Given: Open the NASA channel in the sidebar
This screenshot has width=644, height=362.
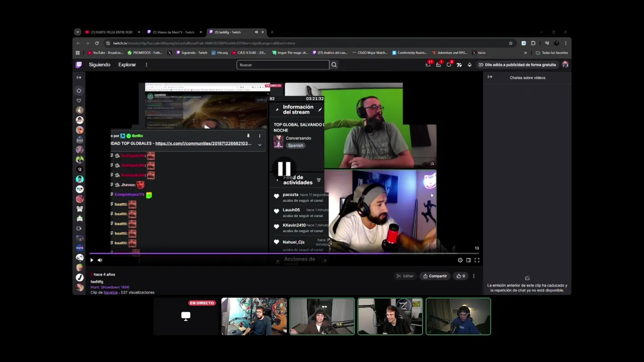Looking at the screenshot, I should (79, 248).
